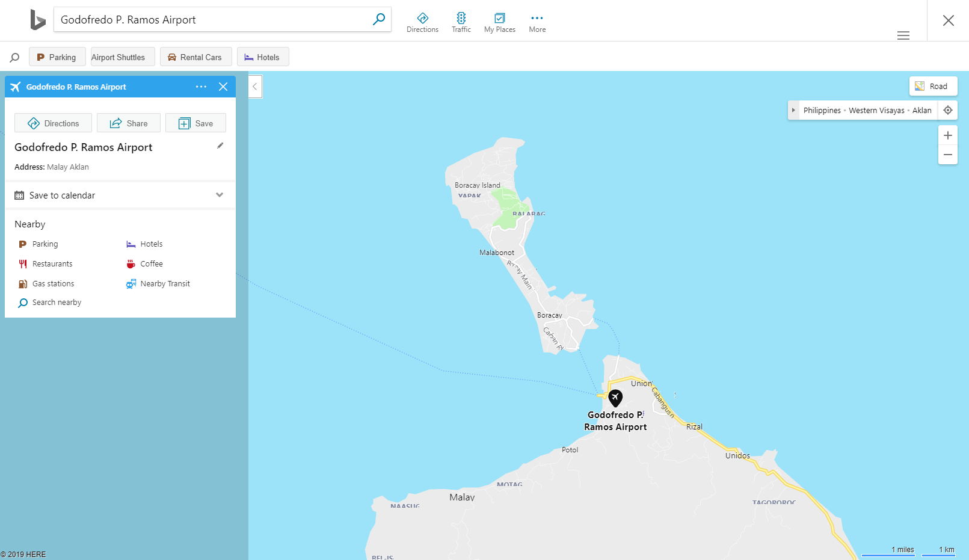Click Western Visayas in the breadcrumb
Image resolution: width=969 pixels, height=560 pixels.
[876, 110]
